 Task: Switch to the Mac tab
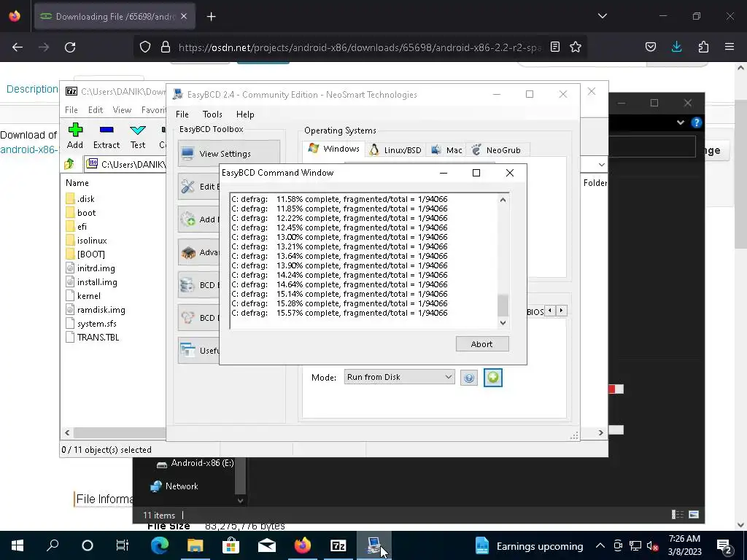pos(446,150)
